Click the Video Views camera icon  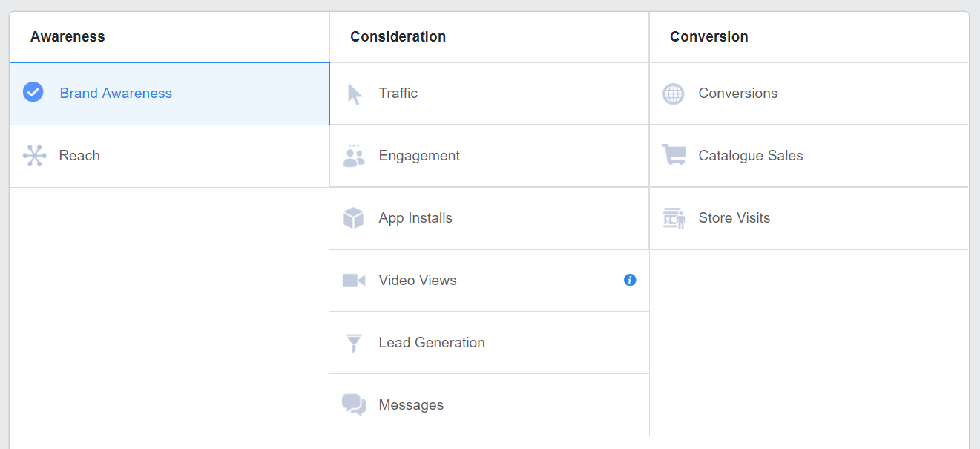coord(354,280)
